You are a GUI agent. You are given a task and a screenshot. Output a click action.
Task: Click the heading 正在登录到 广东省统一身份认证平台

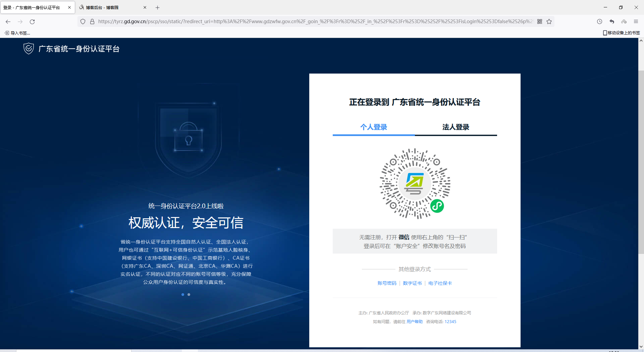coord(415,102)
